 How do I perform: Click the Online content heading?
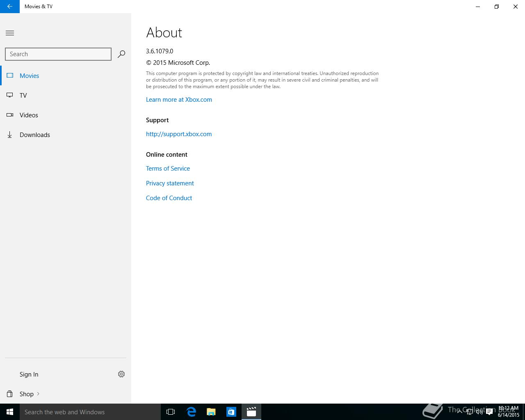pyautogui.click(x=167, y=155)
